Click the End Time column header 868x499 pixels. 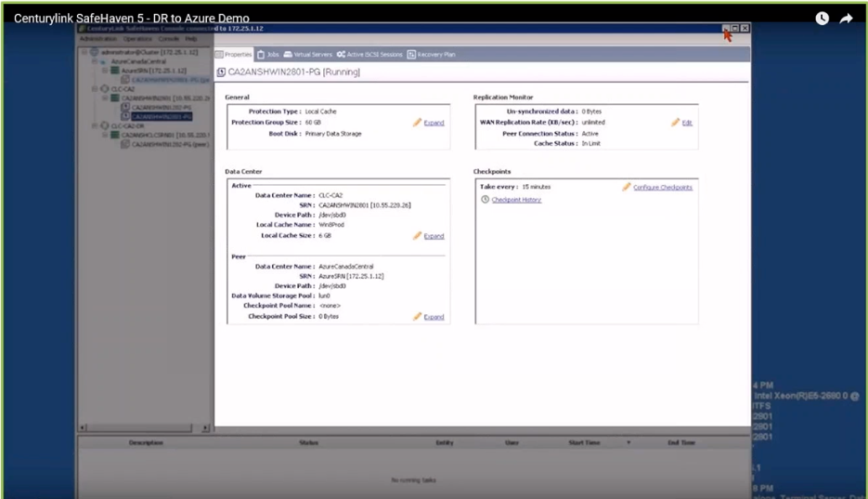[x=680, y=442]
